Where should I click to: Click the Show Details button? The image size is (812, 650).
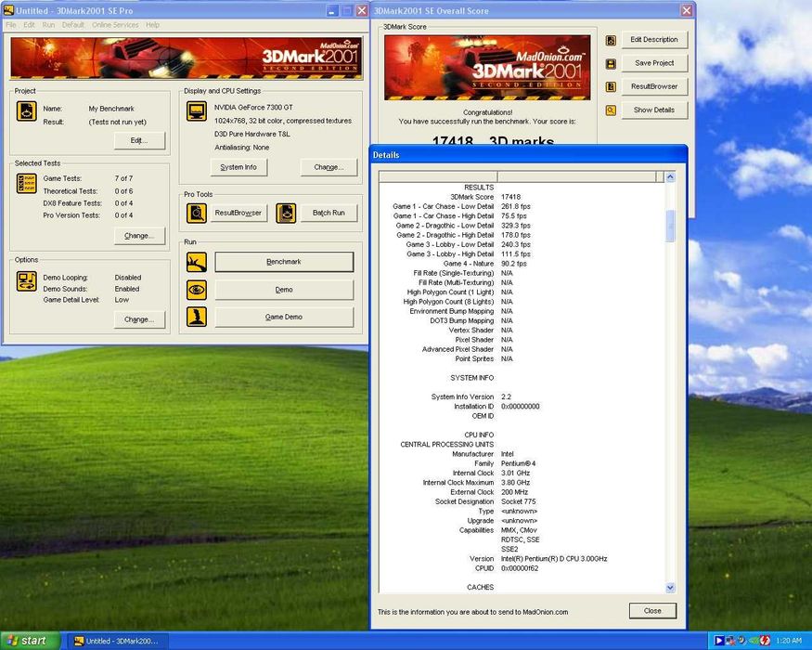654,110
